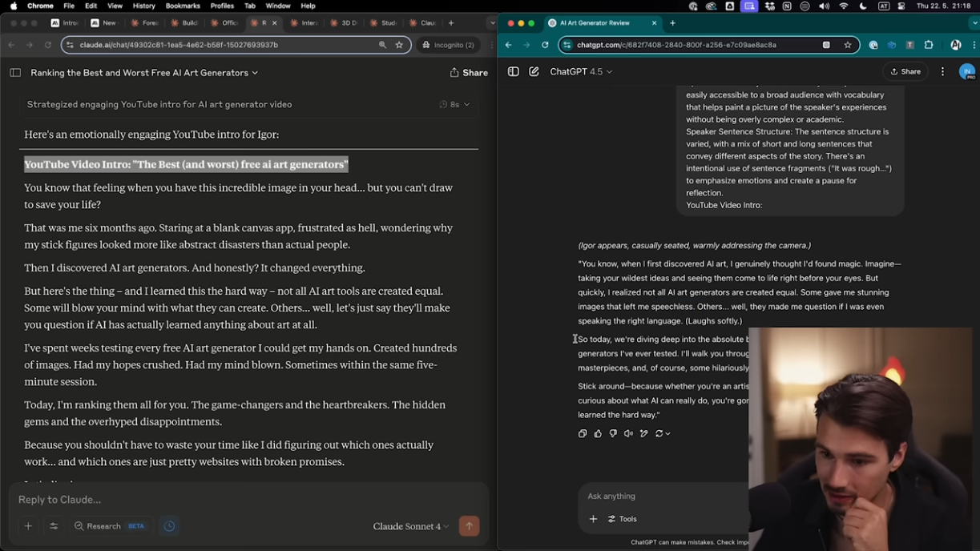This screenshot has width=980, height=551.
Task: Thumbs up the ChatGPT response
Action: click(x=598, y=433)
